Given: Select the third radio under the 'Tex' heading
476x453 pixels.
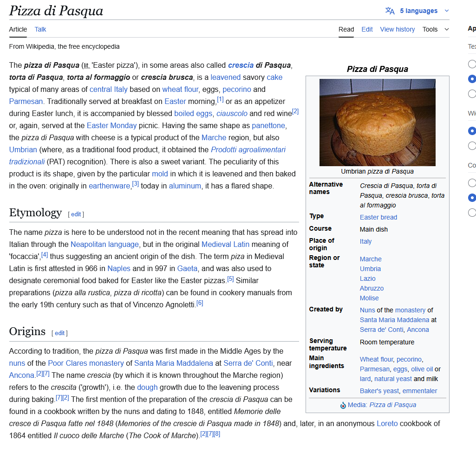Looking at the screenshot, I should tap(472, 94).
